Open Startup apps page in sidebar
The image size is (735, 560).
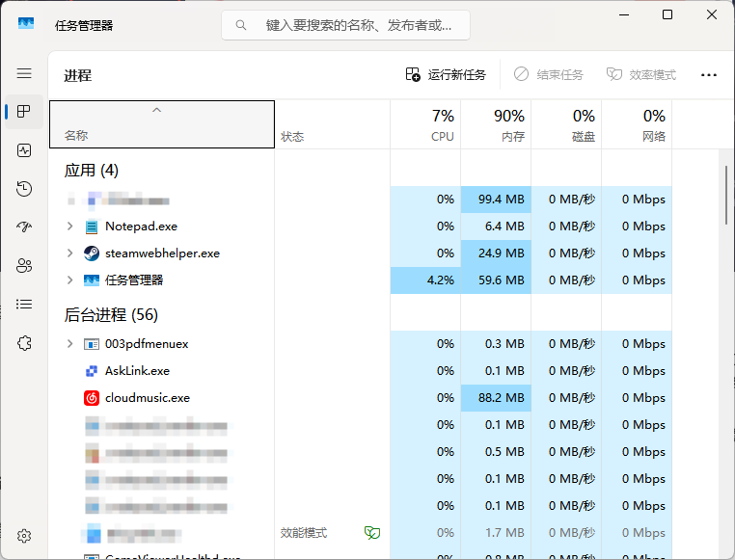coord(24,227)
